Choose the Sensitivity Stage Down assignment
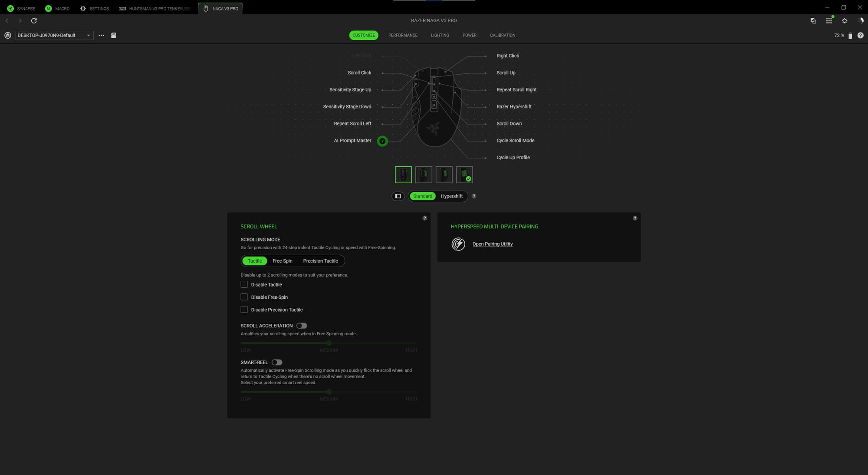Viewport: 868px width, 475px height. [347, 107]
